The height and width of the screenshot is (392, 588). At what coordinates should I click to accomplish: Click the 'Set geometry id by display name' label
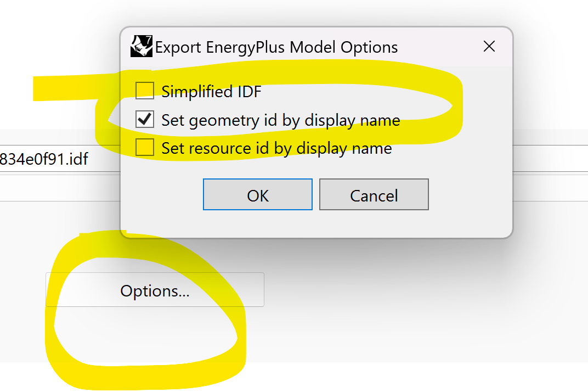click(280, 121)
